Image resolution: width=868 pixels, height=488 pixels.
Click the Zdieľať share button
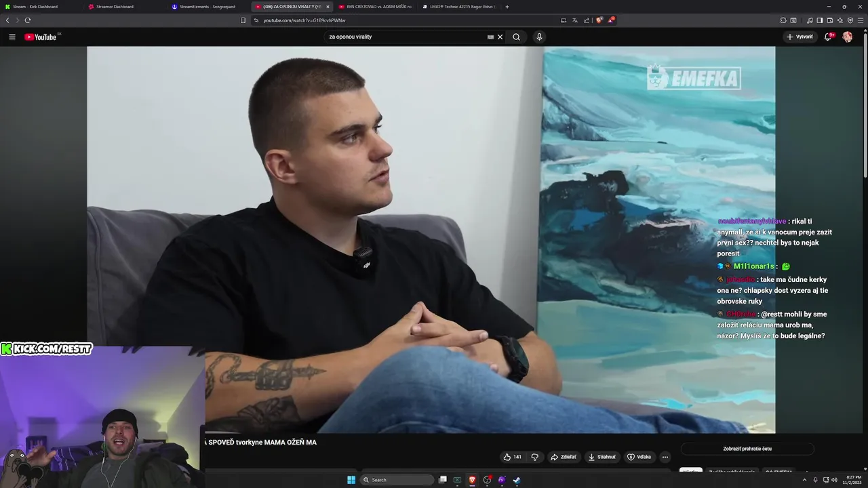(x=563, y=457)
